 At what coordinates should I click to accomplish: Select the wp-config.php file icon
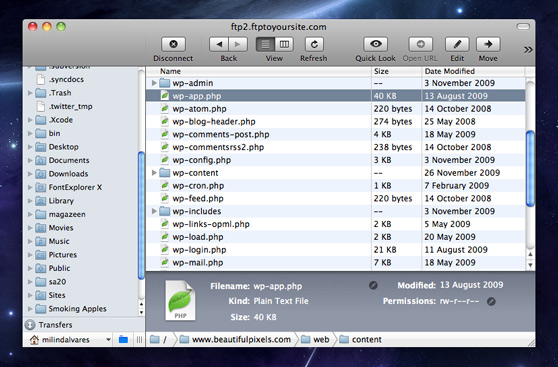pos(164,160)
